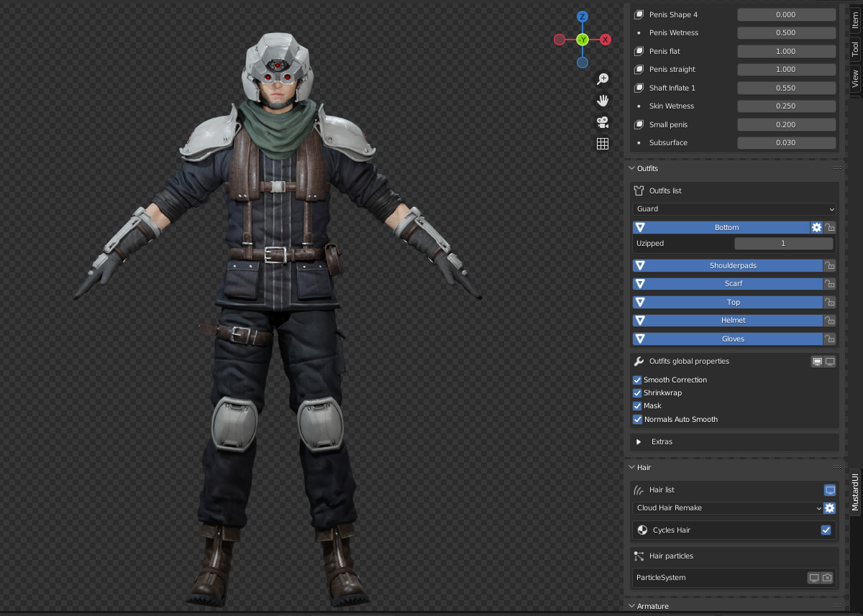Toggle the Top outfit piece button

(x=728, y=303)
